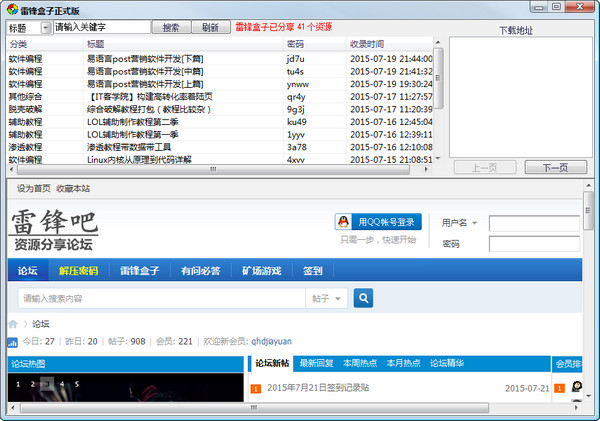Click the 分类 column header

tap(45, 44)
